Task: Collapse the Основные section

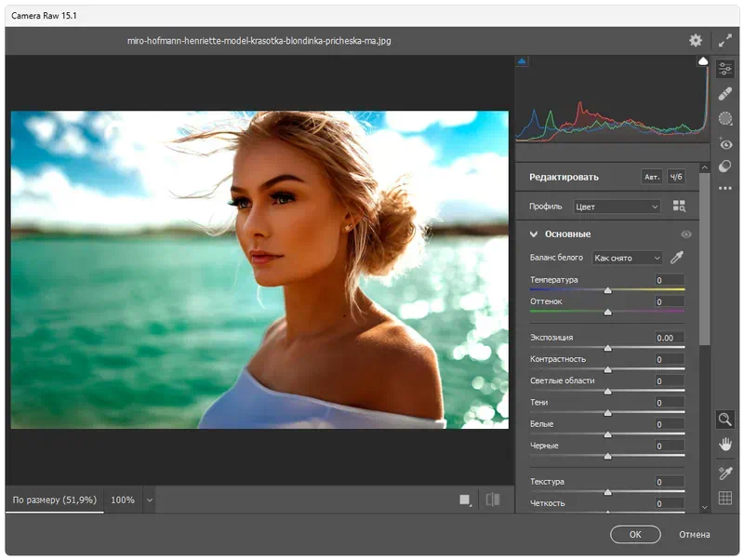Action: [534, 234]
